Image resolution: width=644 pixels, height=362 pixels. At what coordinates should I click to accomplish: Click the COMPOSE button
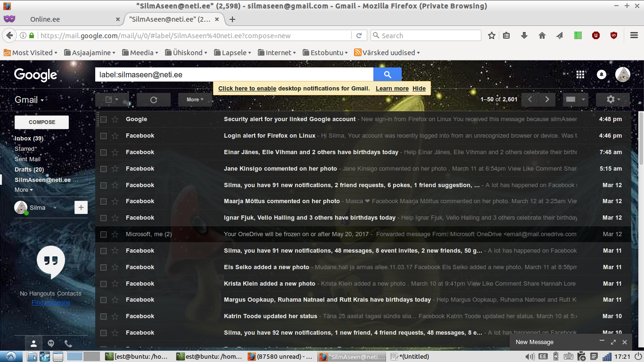[42, 122]
